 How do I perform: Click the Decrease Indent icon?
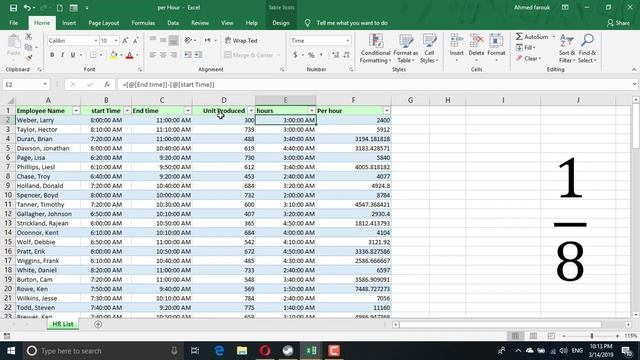click(188, 55)
